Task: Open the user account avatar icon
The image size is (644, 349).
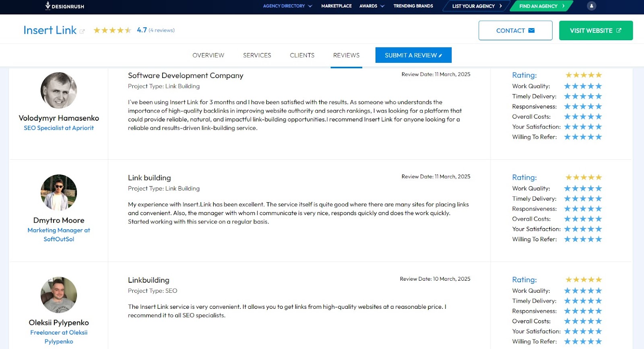Action: (x=591, y=6)
